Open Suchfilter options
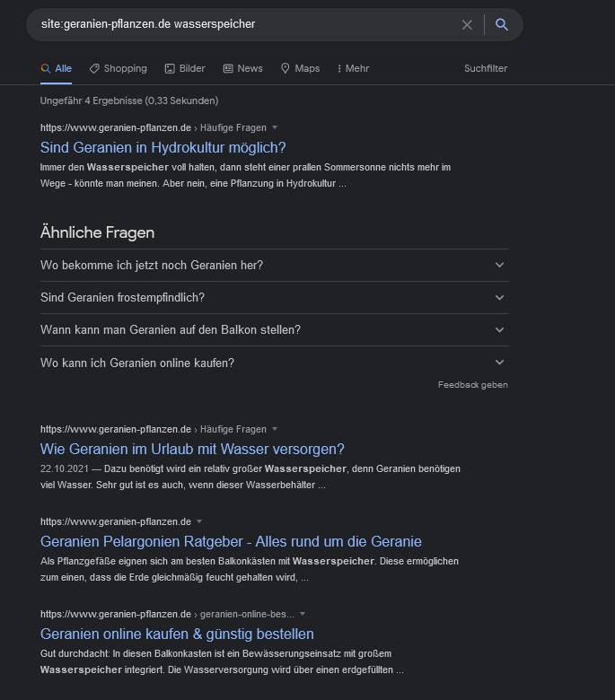615x700 pixels. [486, 68]
